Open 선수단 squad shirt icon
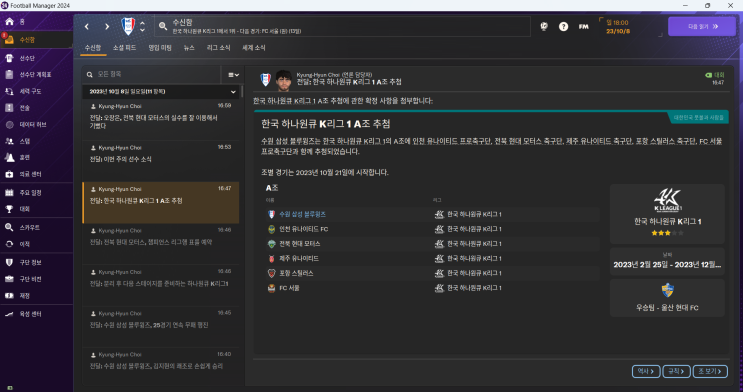 point(9,58)
